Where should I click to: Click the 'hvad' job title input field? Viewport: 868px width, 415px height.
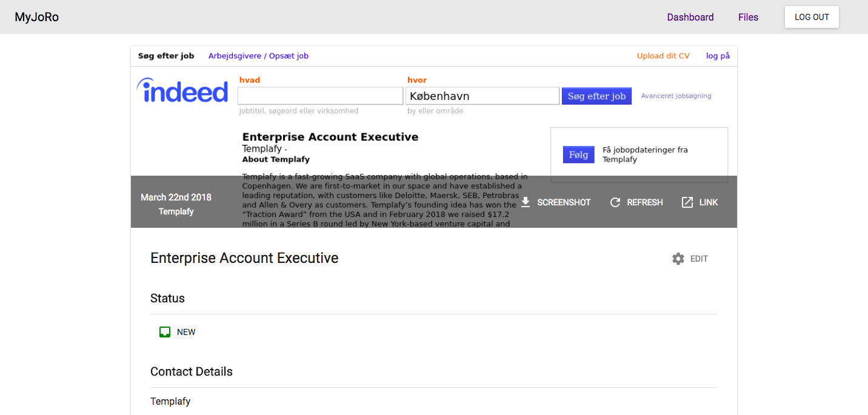(x=320, y=96)
